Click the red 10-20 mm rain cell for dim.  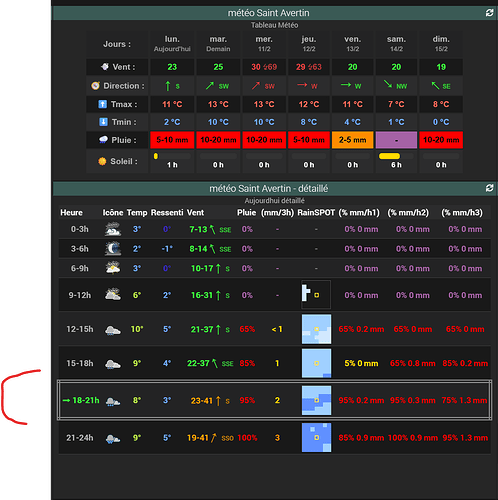[441, 140]
